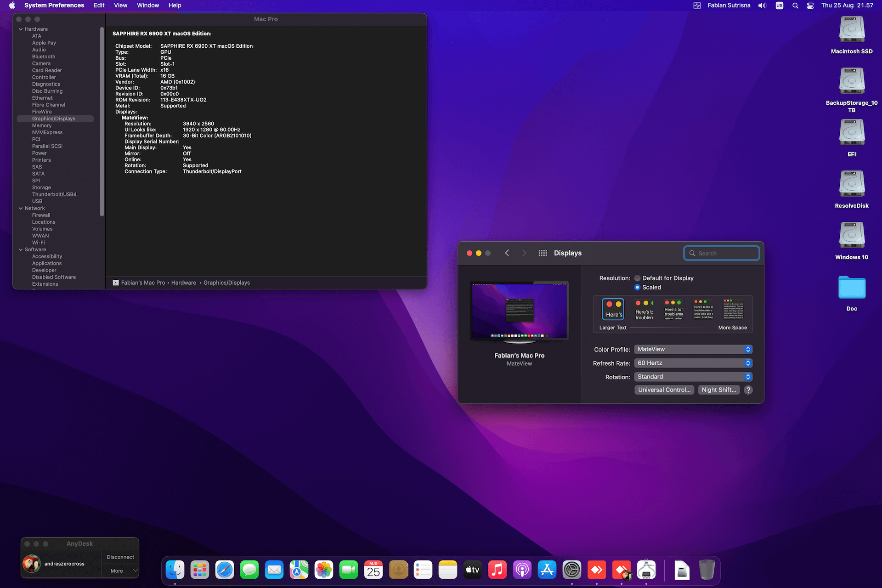The height and width of the screenshot is (588, 882).
Task: Open the Music app
Action: 498,570
